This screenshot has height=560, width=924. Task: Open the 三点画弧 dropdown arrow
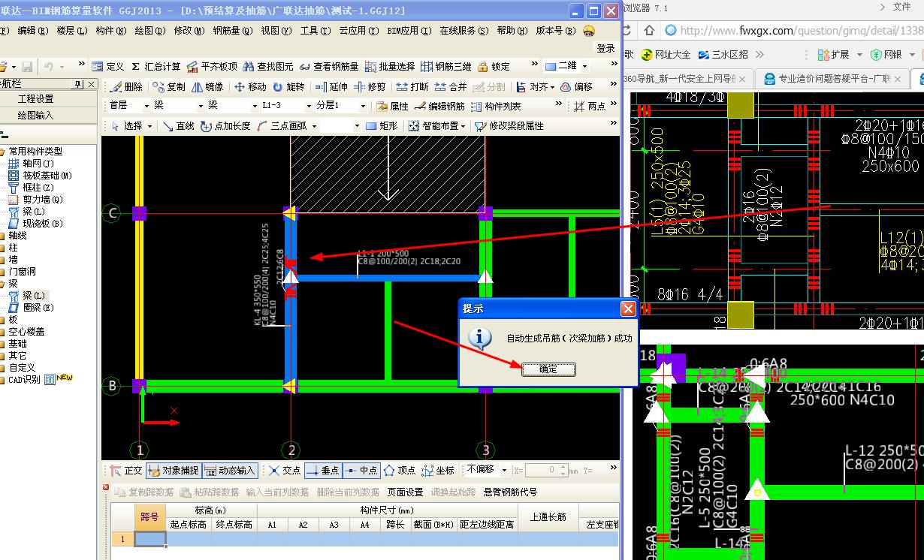[315, 126]
